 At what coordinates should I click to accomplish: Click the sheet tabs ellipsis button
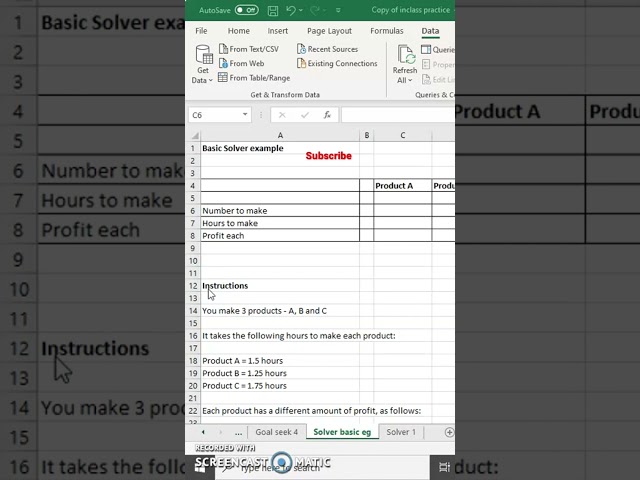[x=238, y=432]
